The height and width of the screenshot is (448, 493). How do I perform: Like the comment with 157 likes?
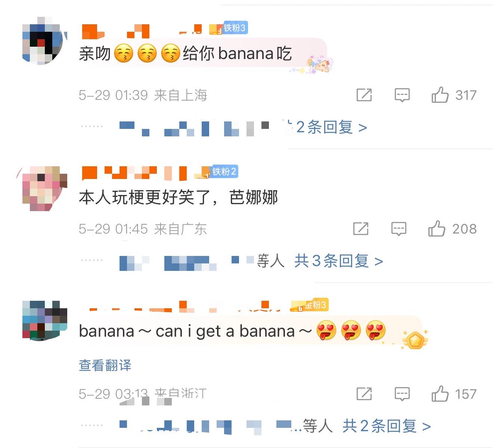[x=440, y=394]
